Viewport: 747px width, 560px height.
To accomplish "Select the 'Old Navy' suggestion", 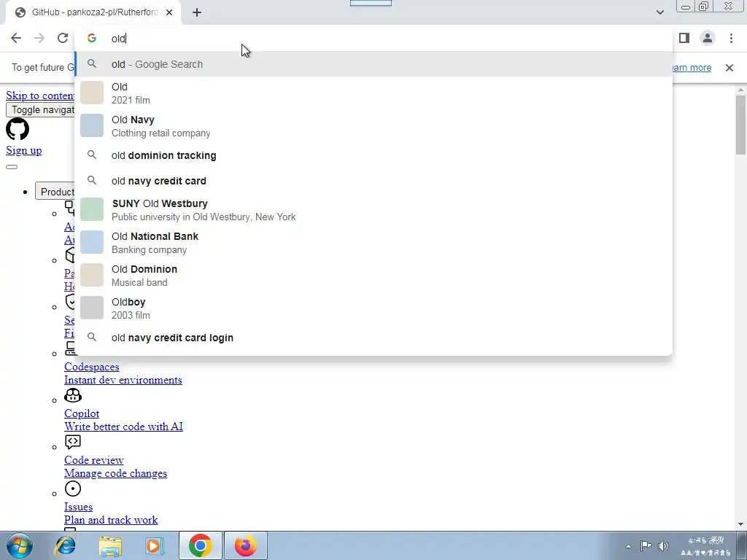I will [x=373, y=126].
